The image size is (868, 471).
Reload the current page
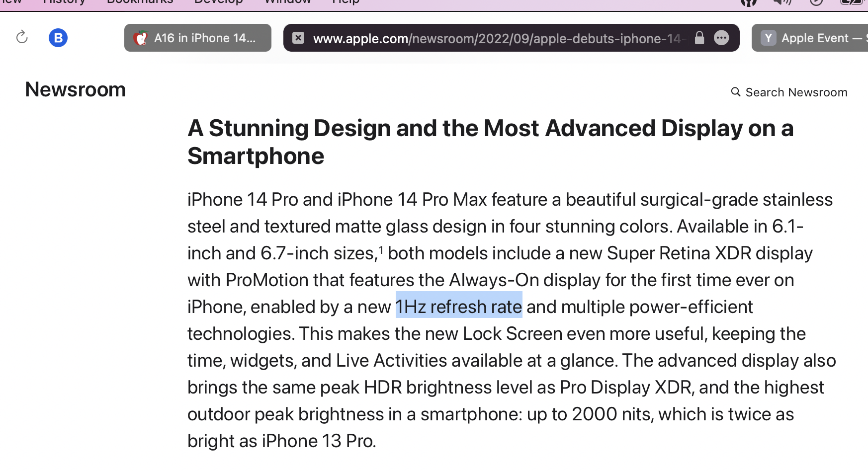point(22,37)
